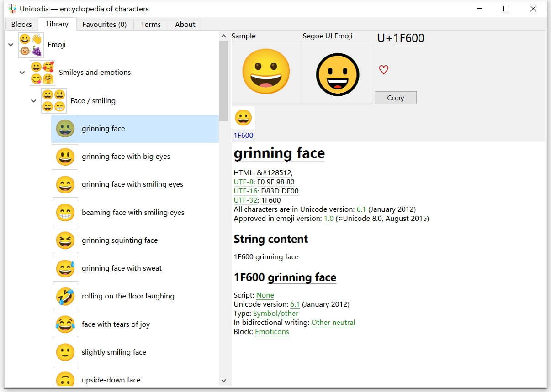Close the Unicodia window

[533, 9]
